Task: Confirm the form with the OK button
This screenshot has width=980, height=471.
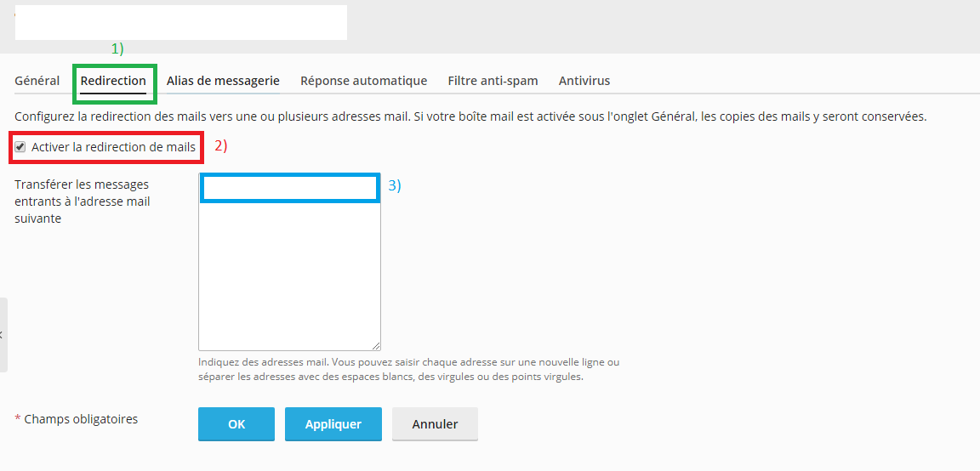Action: click(x=236, y=424)
